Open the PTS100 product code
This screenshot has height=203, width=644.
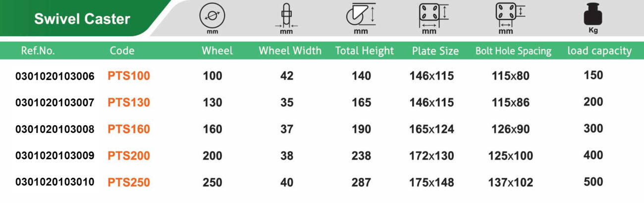pos(128,76)
